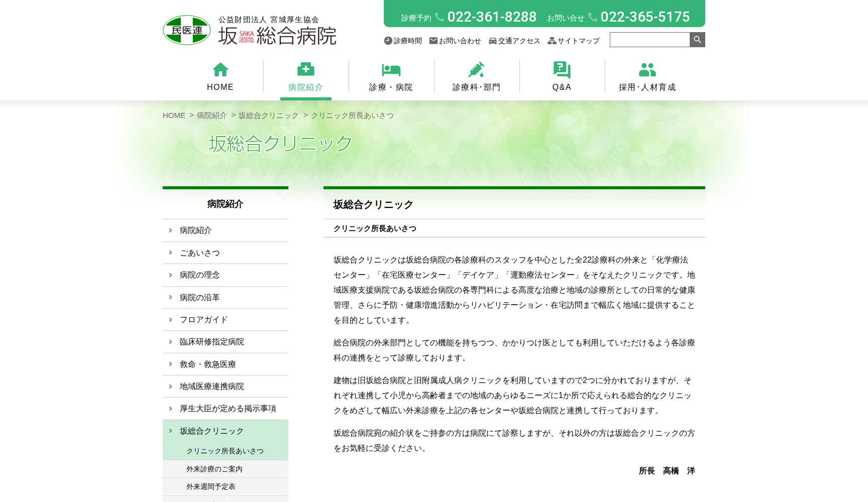The height and width of the screenshot is (502, 868).
Task: Click the 外来週間予定表 sidebar link
Action: pyautogui.click(x=211, y=486)
